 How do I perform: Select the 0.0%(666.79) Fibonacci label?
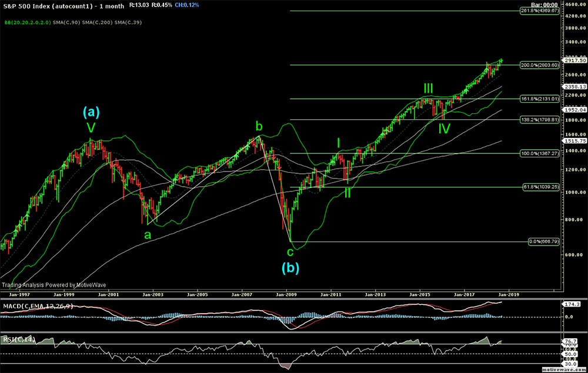(x=540, y=241)
